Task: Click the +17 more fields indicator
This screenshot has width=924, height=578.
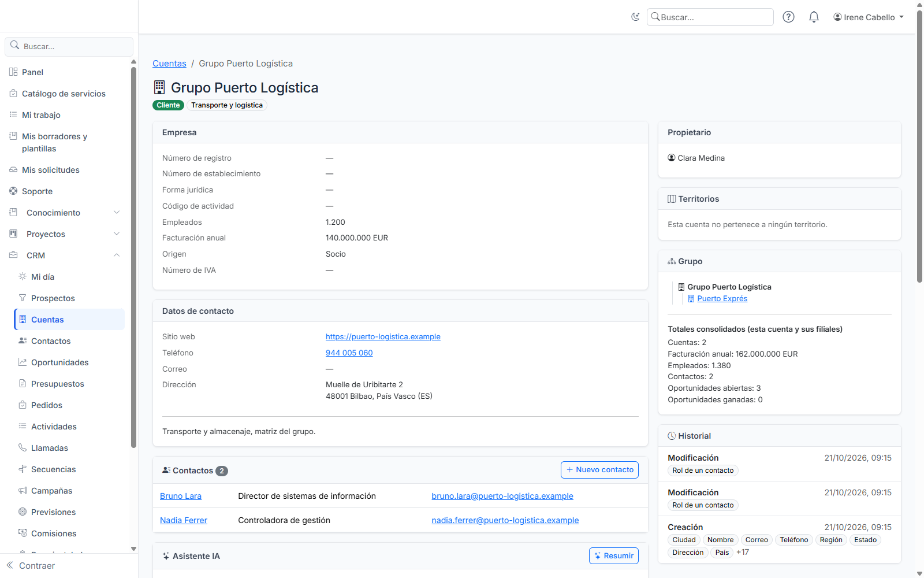Action: pyautogui.click(x=743, y=553)
